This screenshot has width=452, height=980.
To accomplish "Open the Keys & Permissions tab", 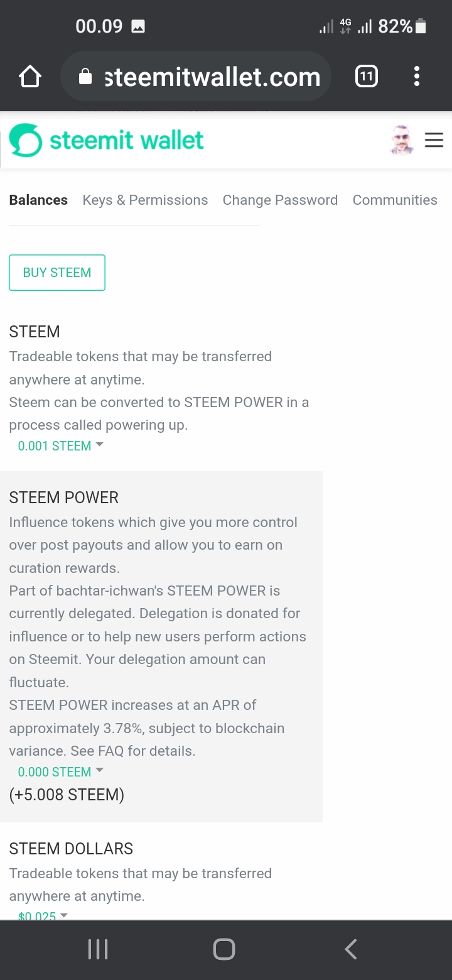I will (x=145, y=200).
